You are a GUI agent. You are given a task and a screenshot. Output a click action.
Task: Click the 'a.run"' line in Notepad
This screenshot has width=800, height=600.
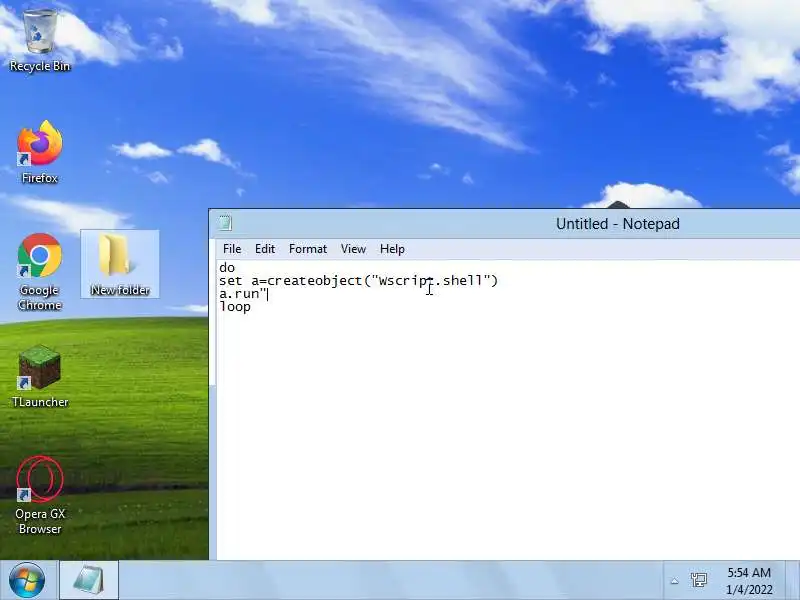(243, 294)
